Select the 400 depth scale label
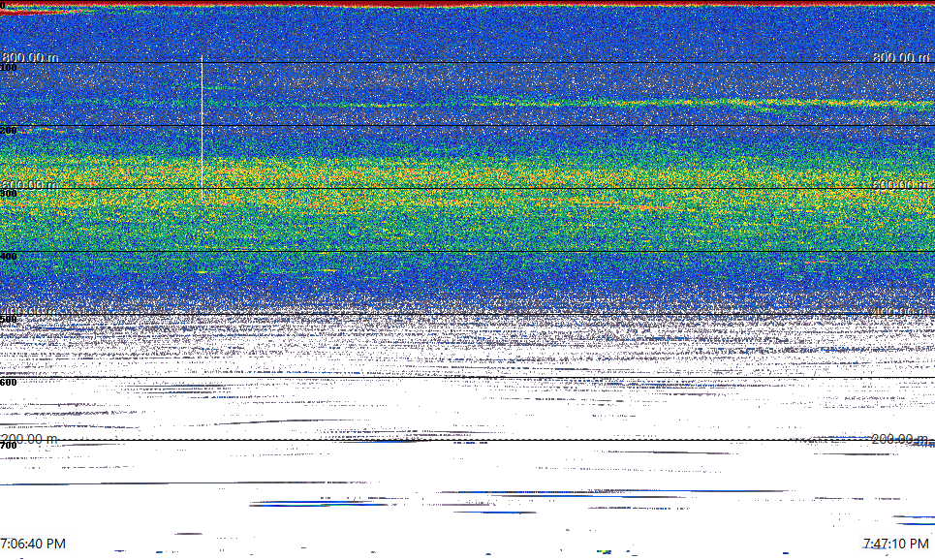The width and height of the screenshot is (935, 560). pyautogui.click(x=9, y=257)
